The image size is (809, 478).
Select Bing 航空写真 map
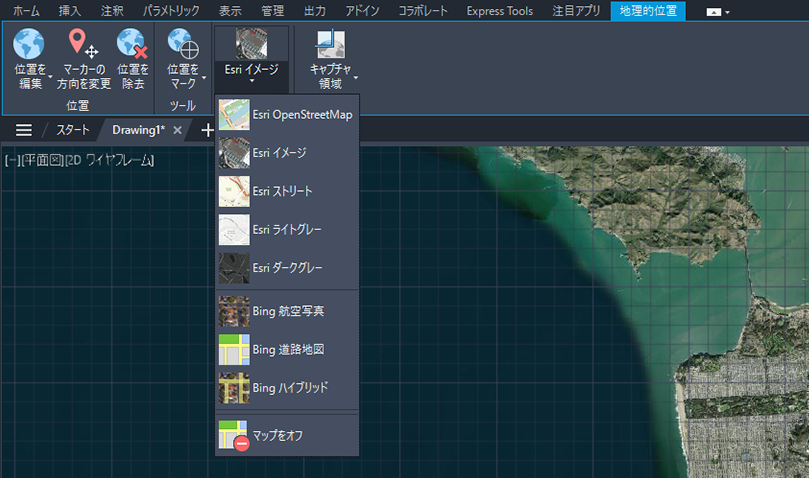(287, 311)
